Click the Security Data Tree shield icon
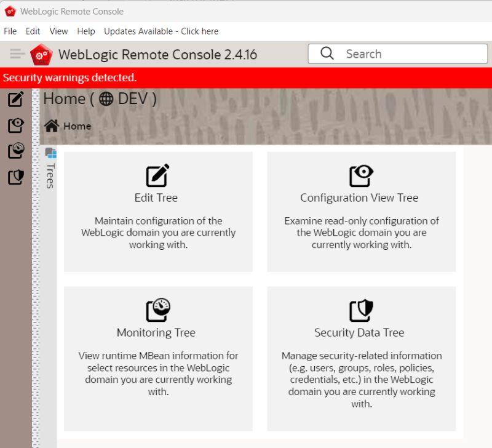The height and width of the screenshot is (448, 492). (361, 310)
